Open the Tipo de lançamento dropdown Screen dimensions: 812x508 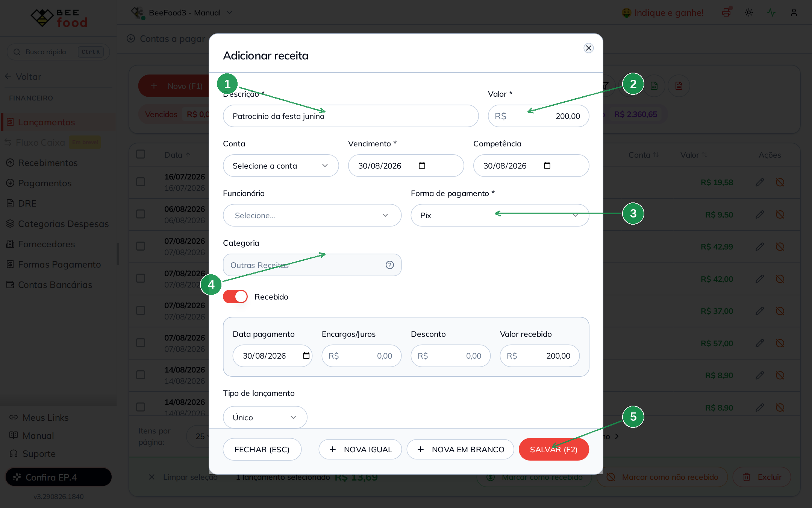coord(265,417)
